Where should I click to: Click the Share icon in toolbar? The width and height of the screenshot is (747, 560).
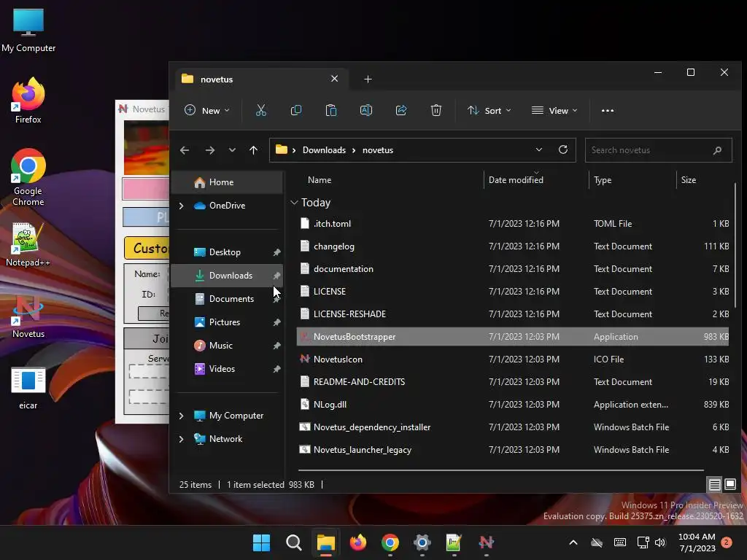(401, 111)
